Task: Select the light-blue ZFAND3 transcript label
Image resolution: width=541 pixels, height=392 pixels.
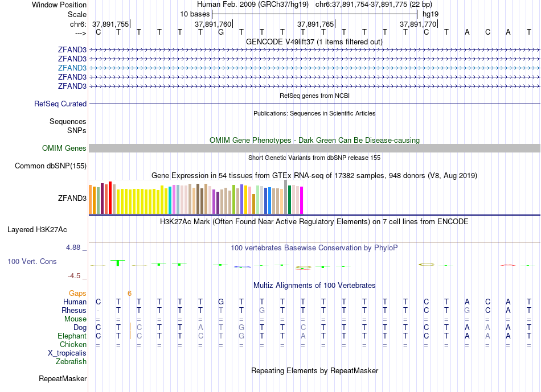Action: point(72,68)
